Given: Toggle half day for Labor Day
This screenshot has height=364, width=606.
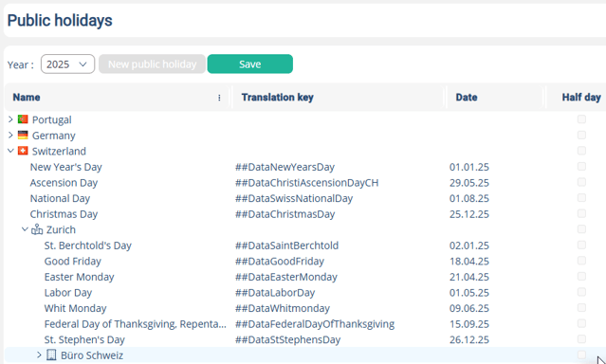Looking at the screenshot, I should [581, 292].
